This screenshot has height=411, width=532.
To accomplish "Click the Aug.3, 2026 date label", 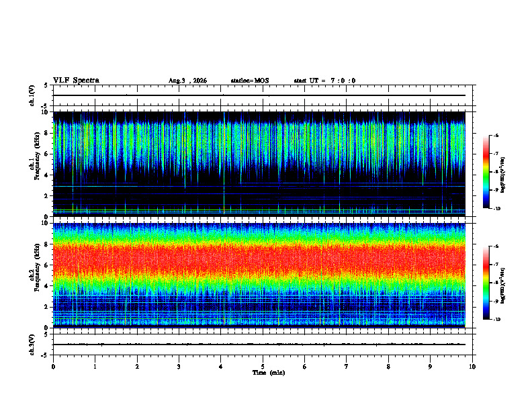I will coord(187,81).
